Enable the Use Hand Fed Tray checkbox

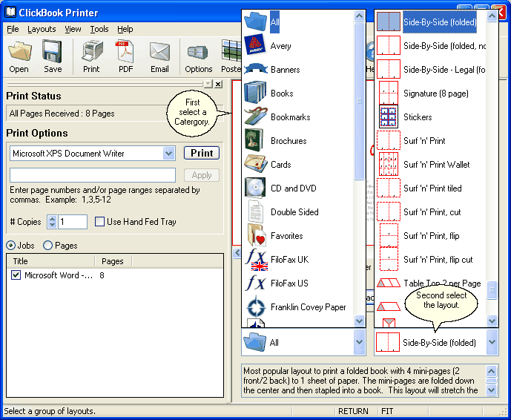99,222
